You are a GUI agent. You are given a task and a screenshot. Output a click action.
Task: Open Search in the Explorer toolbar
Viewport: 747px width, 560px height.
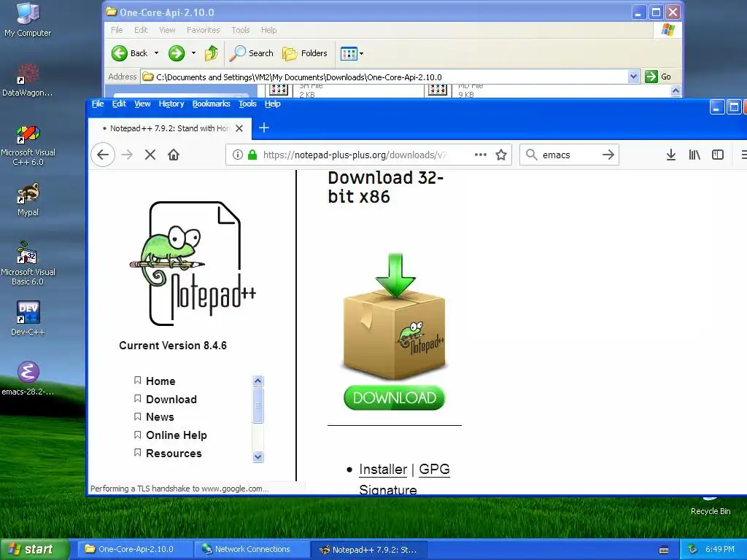click(x=251, y=53)
